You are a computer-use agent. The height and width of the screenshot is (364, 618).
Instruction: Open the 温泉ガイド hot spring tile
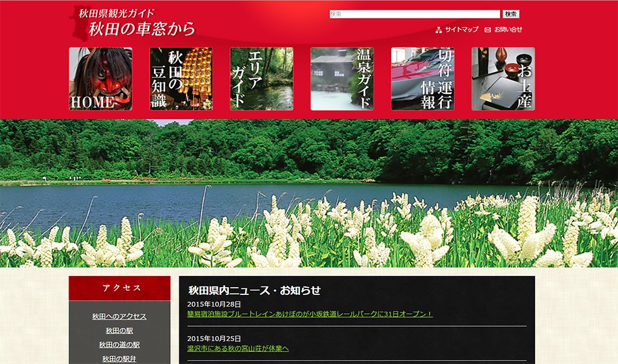coord(342,79)
